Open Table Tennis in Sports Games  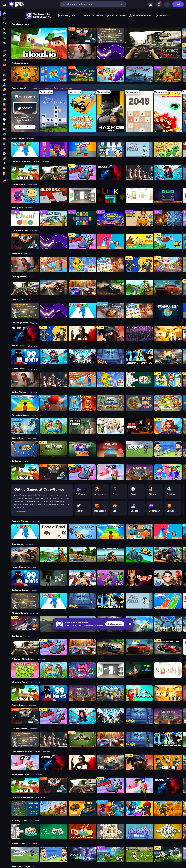pos(111,449)
